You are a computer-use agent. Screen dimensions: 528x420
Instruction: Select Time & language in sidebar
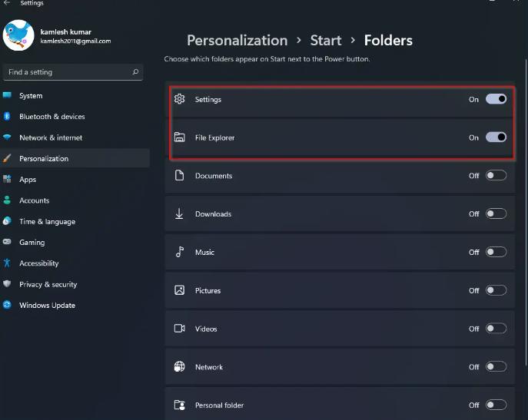47,222
